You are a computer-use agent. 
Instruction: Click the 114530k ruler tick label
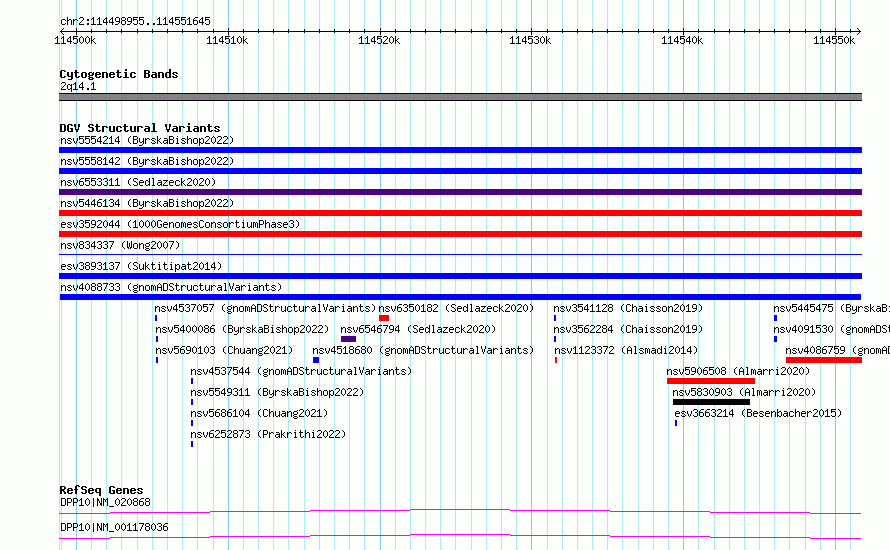[x=530, y=40]
